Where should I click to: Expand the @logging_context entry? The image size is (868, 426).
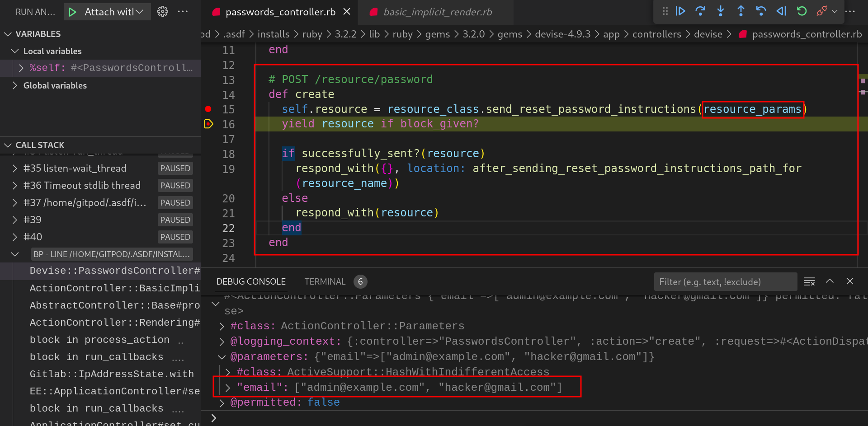tap(222, 342)
